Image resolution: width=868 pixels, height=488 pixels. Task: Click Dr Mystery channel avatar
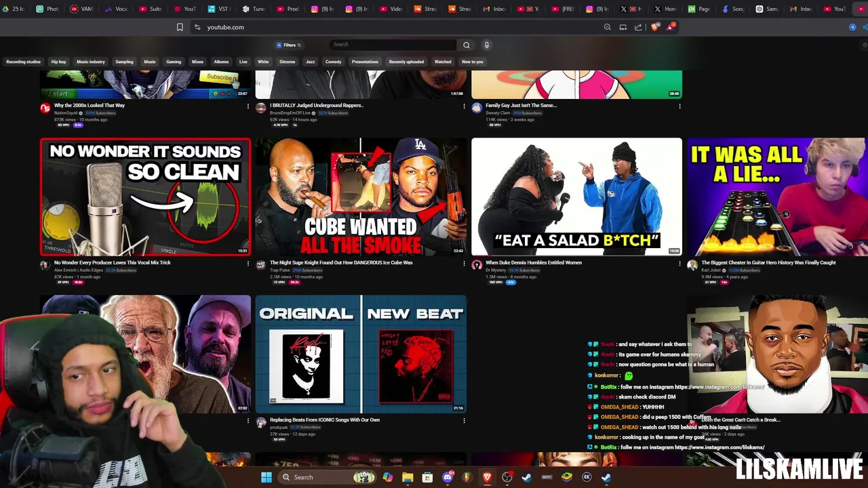(x=477, y=266)
